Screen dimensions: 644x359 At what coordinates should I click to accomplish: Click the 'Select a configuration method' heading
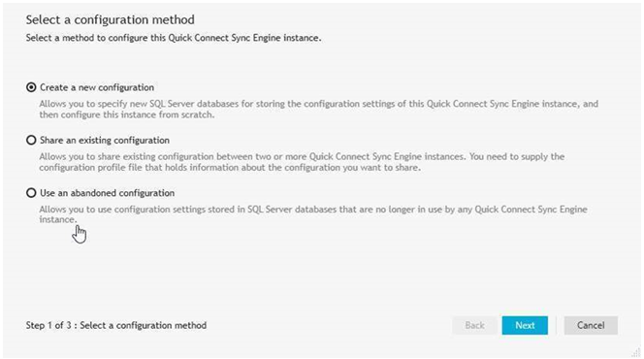pyautogui.click(x=110, y=19)
